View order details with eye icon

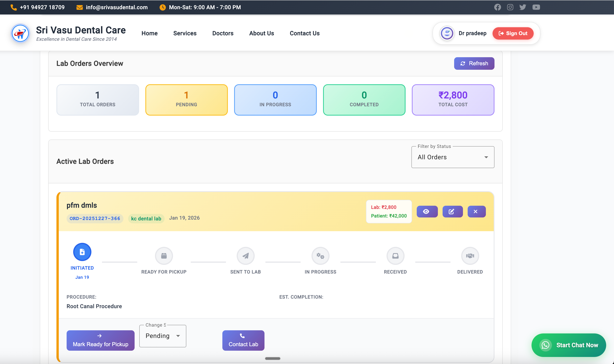(427, 211)
